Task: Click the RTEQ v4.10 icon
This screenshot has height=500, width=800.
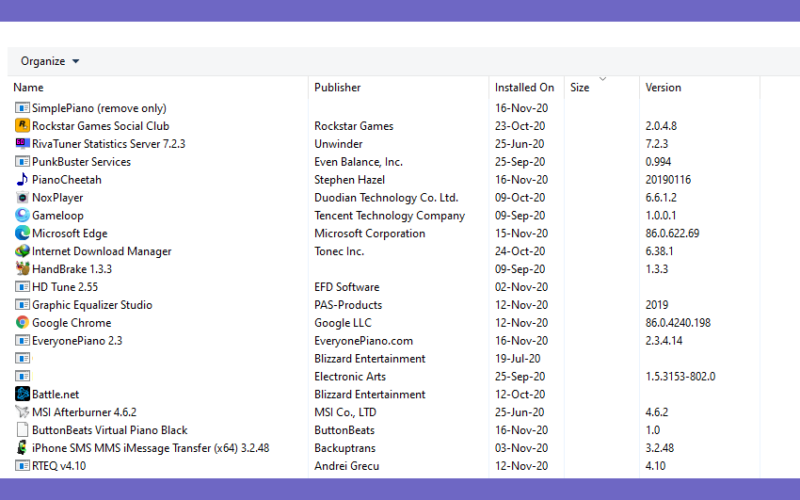Action: point(22,465)
